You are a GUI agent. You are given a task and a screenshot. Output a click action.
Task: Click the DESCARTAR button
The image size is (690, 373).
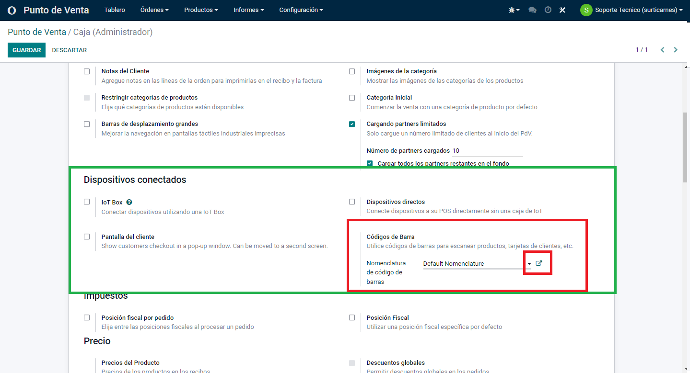69,50
